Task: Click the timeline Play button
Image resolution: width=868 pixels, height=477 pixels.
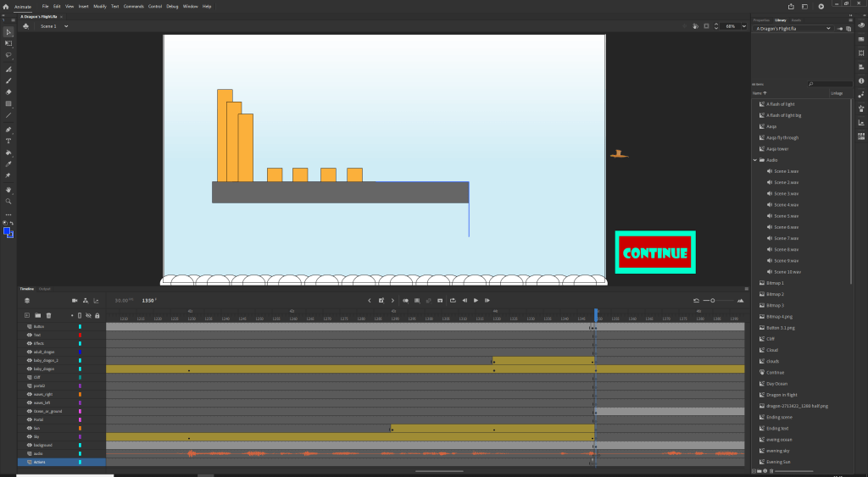Action: [476, 301]
